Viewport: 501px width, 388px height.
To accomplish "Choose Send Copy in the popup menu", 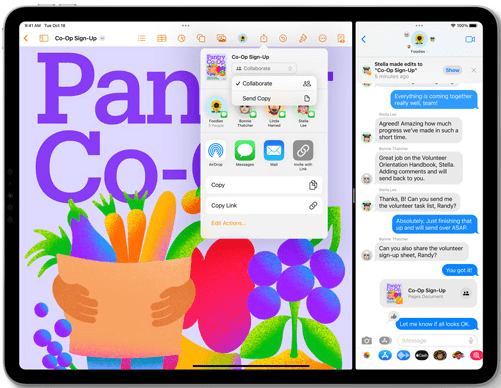I will pos(274,98).
